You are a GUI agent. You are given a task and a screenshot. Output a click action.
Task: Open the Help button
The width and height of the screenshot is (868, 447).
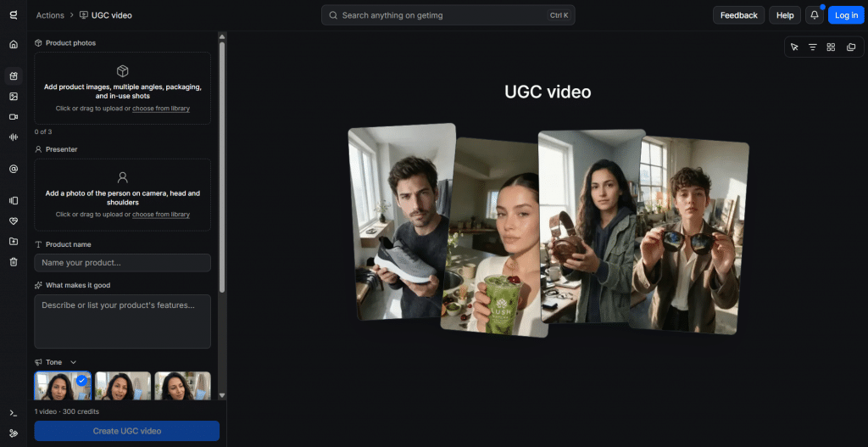tap(785, 15)
